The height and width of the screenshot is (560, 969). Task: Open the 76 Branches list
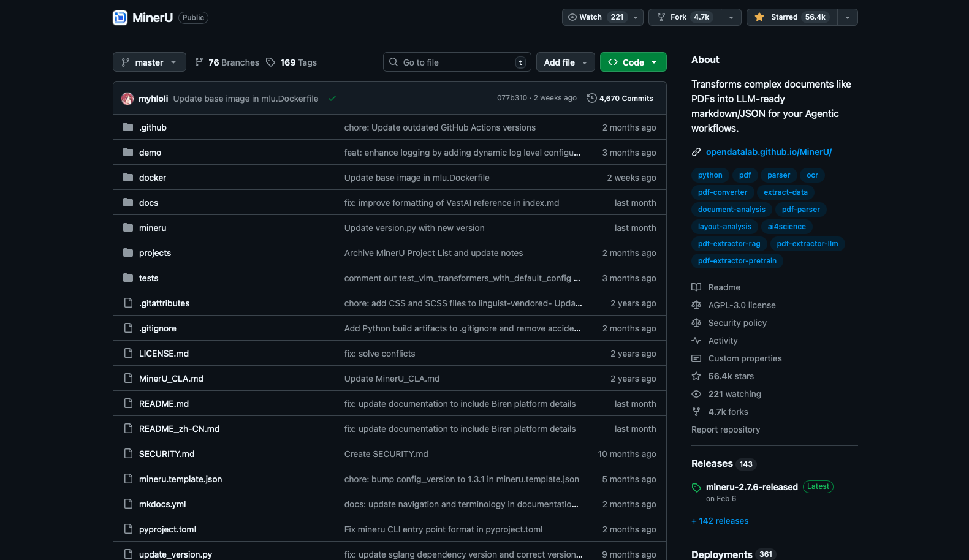227,62
